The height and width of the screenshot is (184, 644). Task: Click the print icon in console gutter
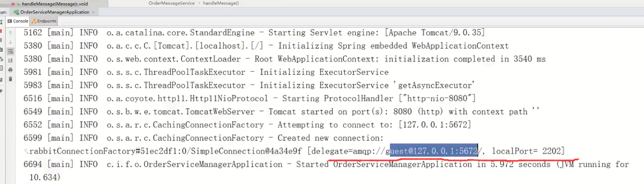click(10, 70)
